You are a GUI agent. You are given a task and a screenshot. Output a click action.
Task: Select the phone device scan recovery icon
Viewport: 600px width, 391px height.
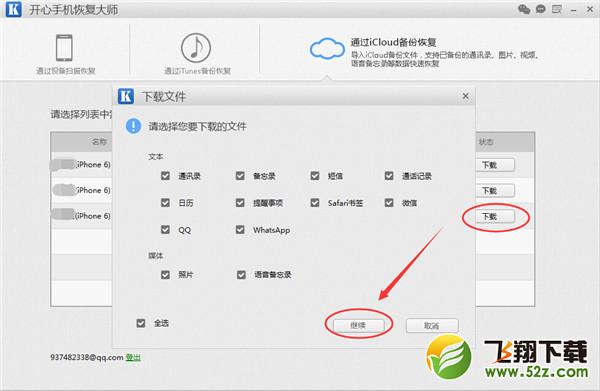(x=64, y=48)
